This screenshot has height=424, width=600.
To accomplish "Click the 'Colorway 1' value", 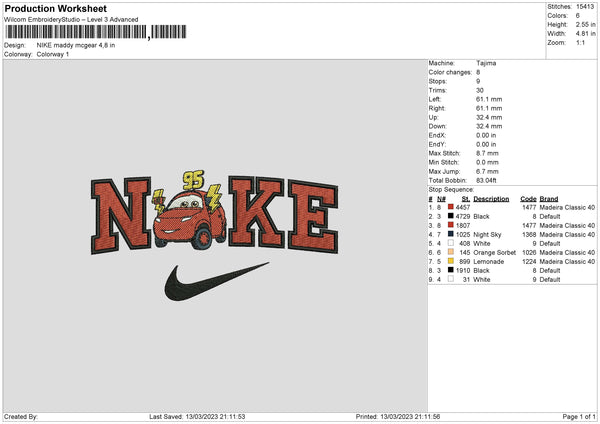I will tap(53, 54).
